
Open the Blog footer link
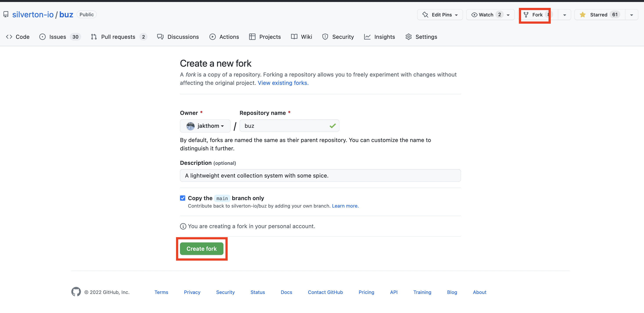[452, 292]
